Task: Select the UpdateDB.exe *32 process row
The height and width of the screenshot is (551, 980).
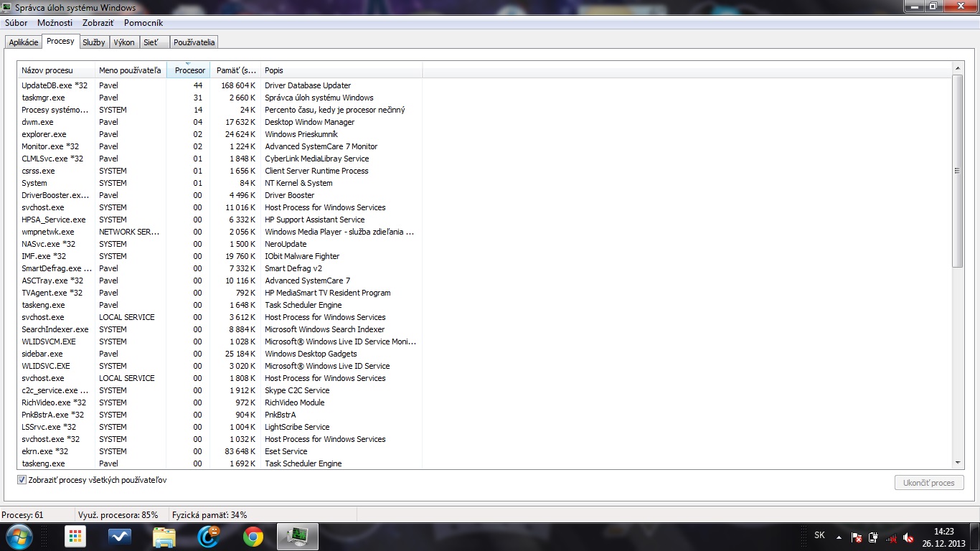Action: (x=220, y=85)
